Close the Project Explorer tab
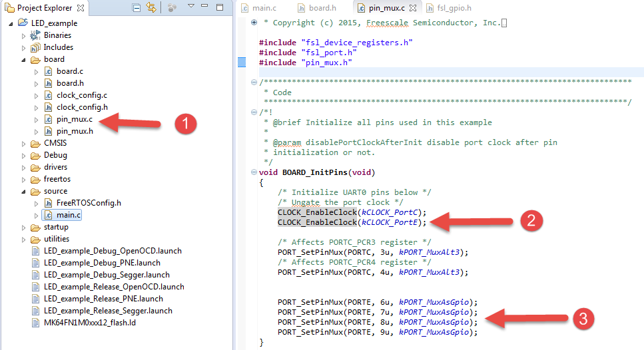This screenshot has width=644, height=350. [81, 8]
